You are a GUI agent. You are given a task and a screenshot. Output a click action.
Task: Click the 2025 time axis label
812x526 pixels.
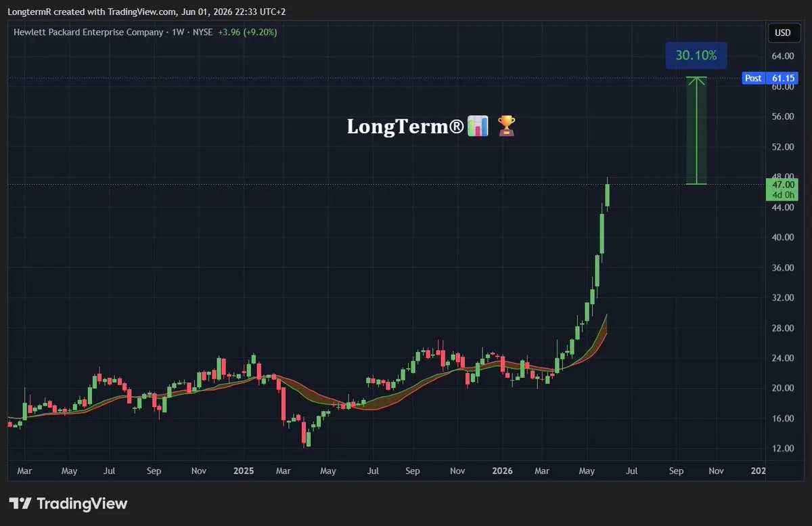click(242, 470)
